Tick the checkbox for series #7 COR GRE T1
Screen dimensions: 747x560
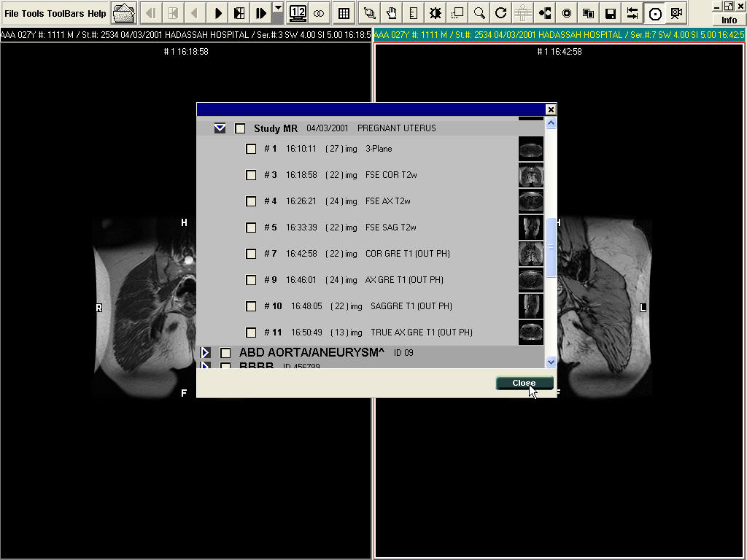pos(251,254)
